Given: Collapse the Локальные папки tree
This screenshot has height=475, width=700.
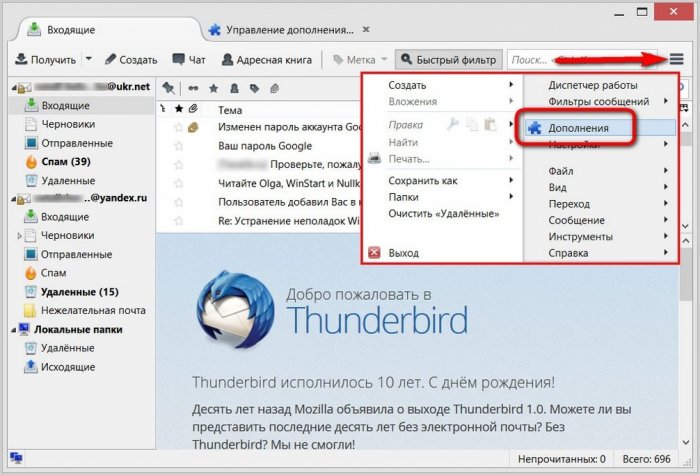Looking at the screenshot, I should pyautogui.click(x=10, y=329).
